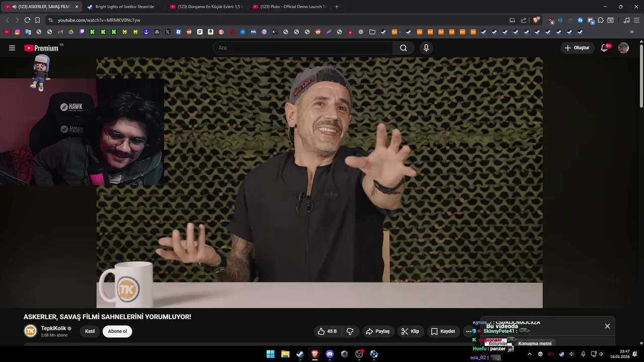Open the Oluştur create dropdown
The width and height of the screenshot is (644, 362).
[578, 48]
